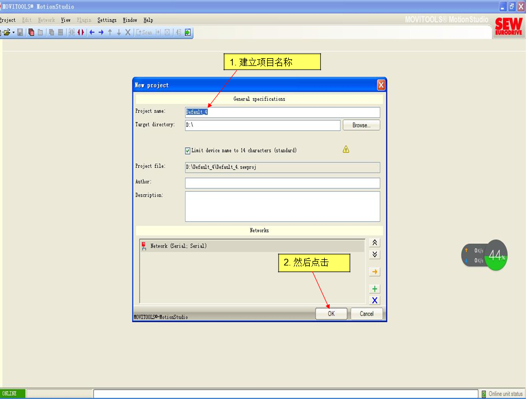Viewport: 532px width, 399px height.
Task: Click the yellow warning triangle icon
Action: pos(346,150)
